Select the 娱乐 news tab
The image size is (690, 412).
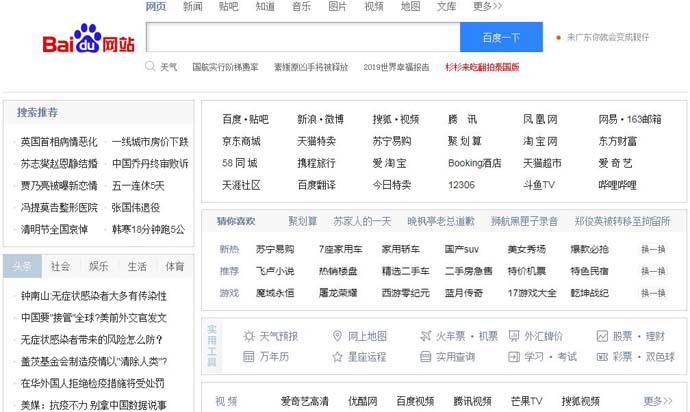99,266
